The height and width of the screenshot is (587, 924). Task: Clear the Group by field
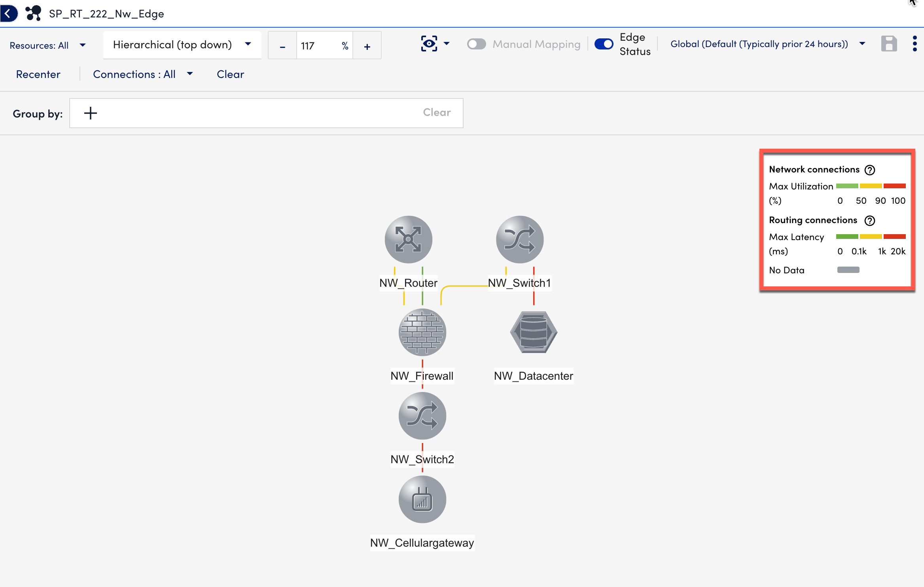coord(437,112)
